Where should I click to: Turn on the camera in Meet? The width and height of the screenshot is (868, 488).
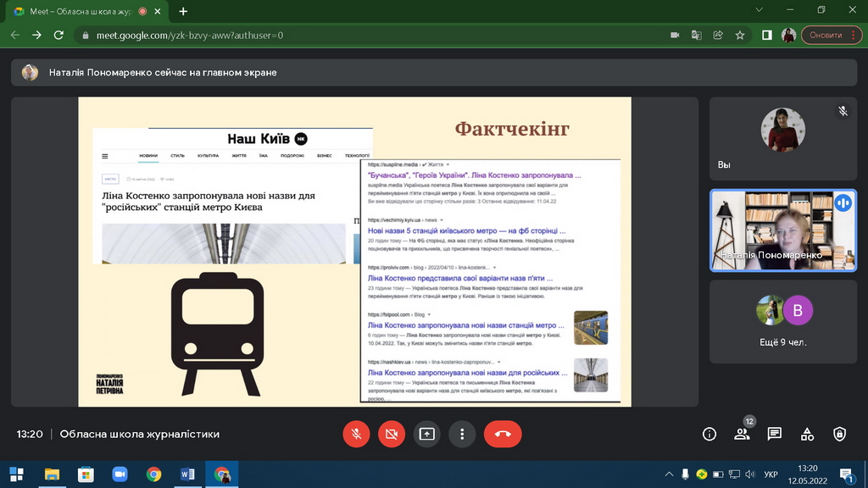click(392, 435)
